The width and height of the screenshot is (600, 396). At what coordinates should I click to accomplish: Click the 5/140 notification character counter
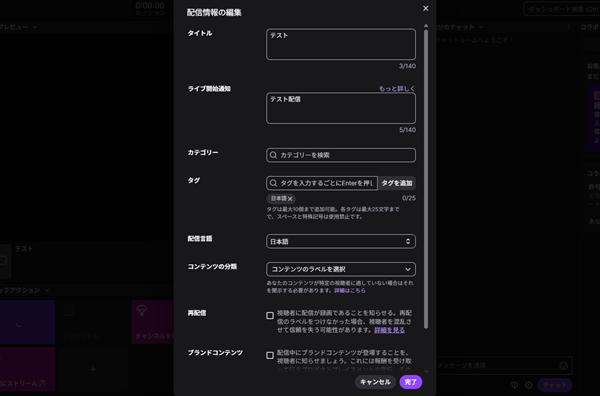pyautogui.click(x=407, y=130)
